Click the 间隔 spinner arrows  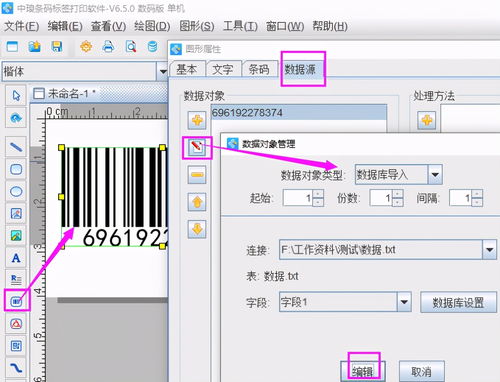click(x=477, y=198)
